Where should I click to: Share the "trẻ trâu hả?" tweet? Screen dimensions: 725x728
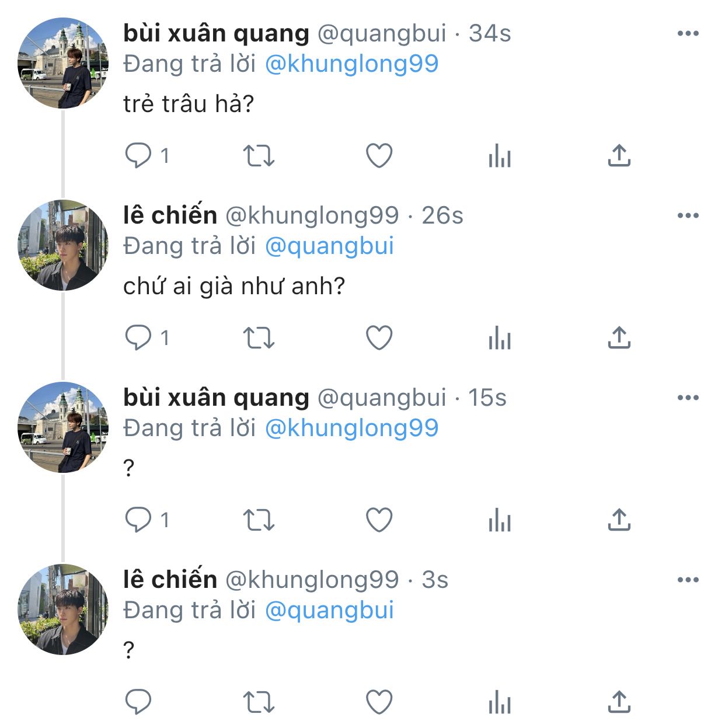pos(619,155)
